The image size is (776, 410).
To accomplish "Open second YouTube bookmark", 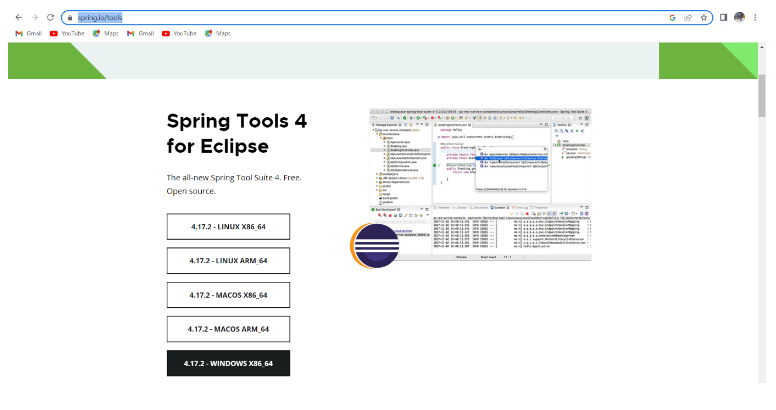I will (179, 33).
